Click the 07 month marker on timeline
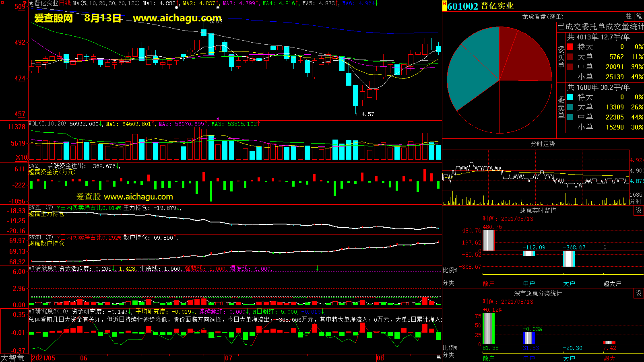 tap(228, 358)
